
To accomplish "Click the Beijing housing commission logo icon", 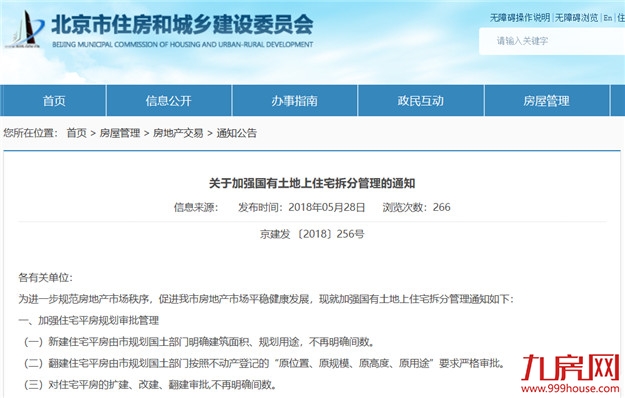I will pyautogui.click(x=24, y=29).
